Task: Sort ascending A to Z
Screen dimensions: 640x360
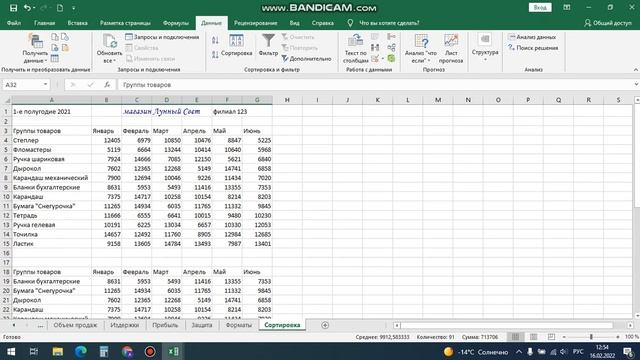Action: pyautogui.click(x=215, y=40)
